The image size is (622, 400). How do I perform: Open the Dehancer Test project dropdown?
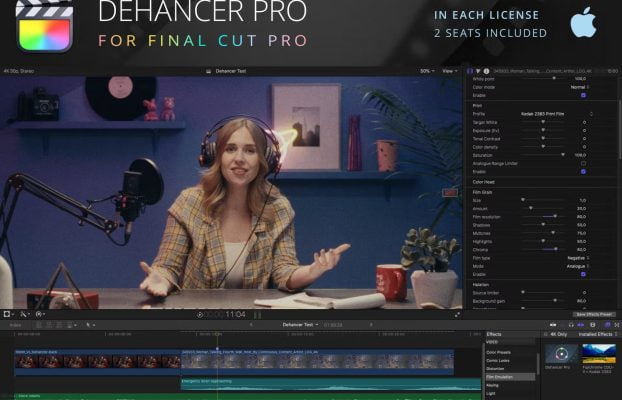300,325
